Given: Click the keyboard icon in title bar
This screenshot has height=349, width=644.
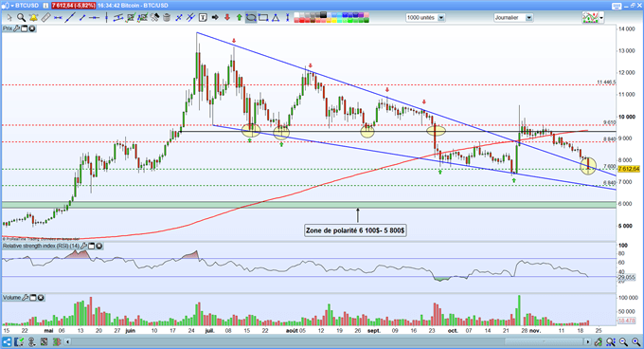Looking at the screenshot, I should click(617, 6).
